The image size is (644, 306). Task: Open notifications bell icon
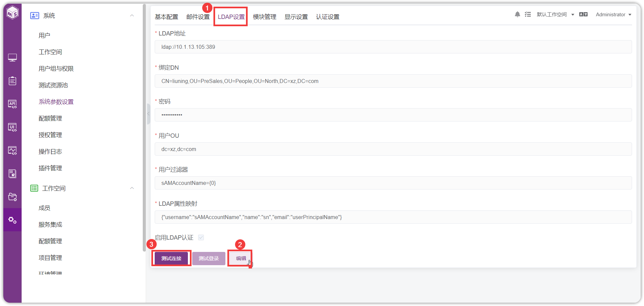517,14
